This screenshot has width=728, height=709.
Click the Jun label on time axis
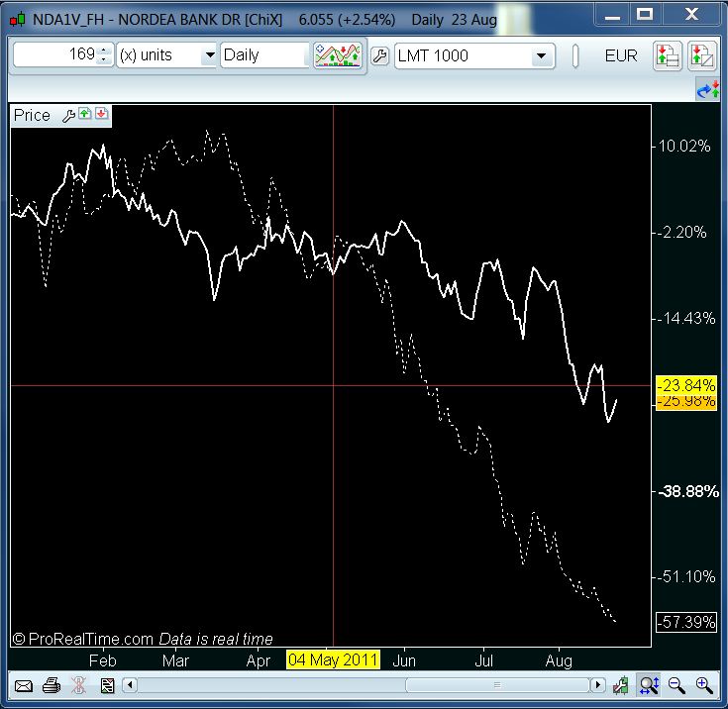coord(404,660)
